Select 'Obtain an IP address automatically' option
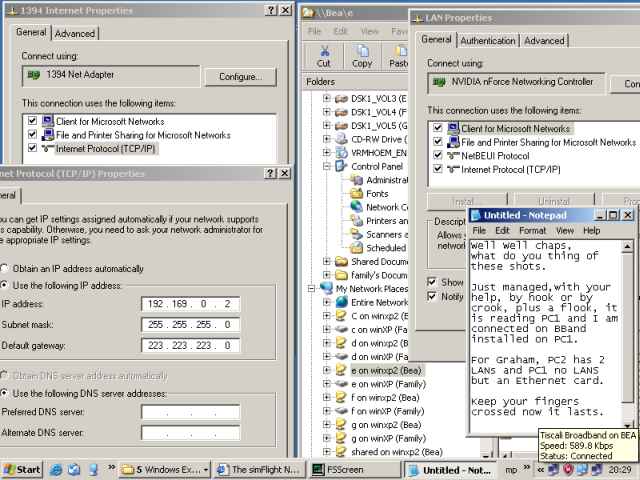 pyautogui.click(x=6, y=268)
